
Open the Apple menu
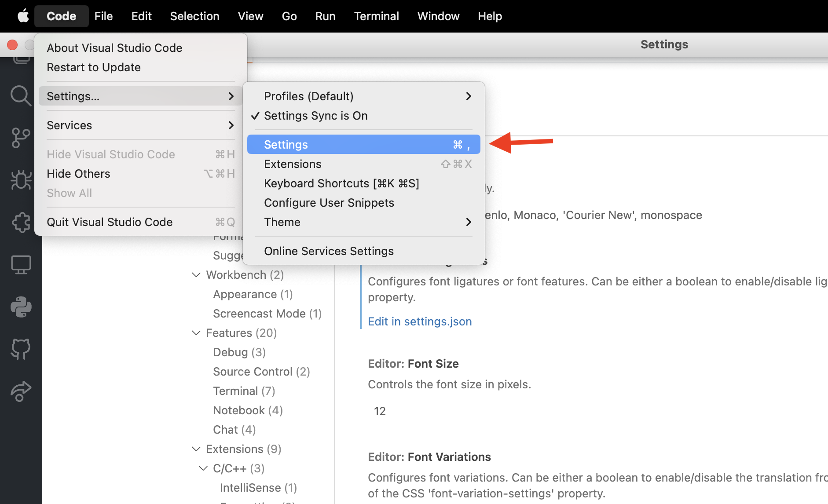[x=23, y=16]
